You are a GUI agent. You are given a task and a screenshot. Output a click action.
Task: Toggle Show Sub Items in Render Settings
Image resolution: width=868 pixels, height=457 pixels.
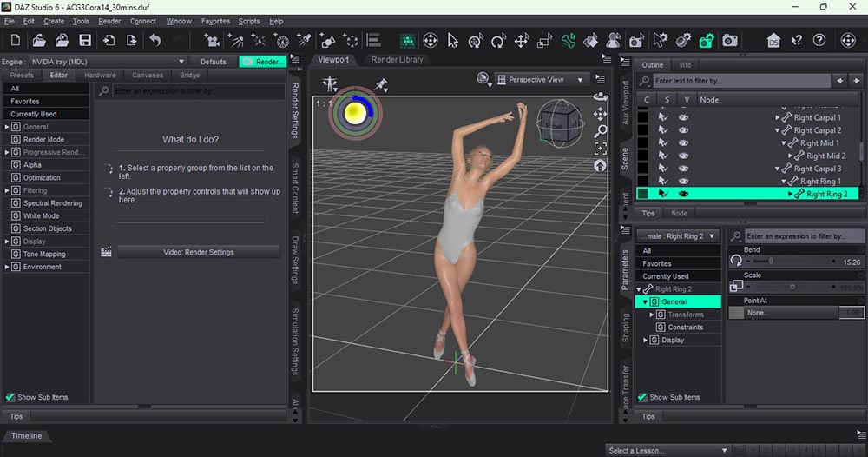[x=10, y=397]
